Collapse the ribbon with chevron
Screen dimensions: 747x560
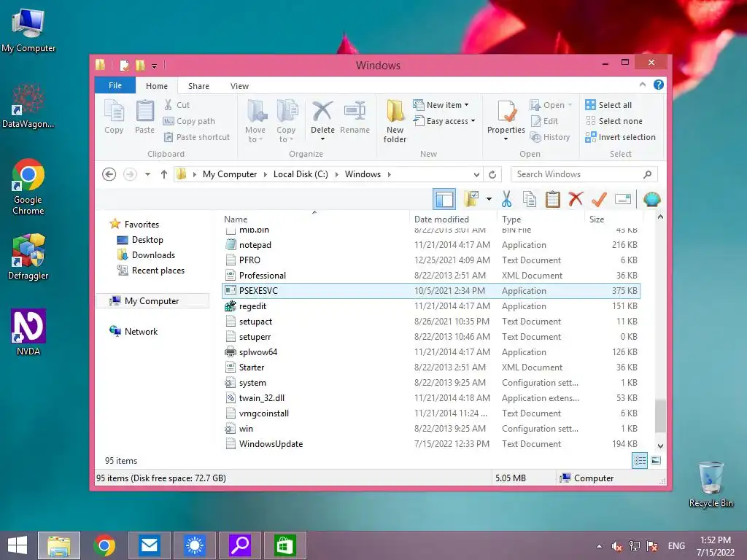point(642,85)
